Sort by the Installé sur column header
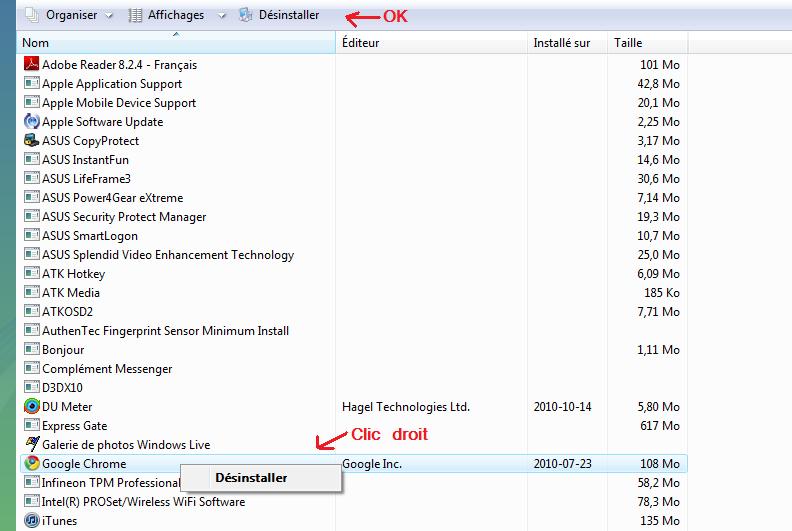This screenshot has width=792, height=531. click(x=567, y=42)
